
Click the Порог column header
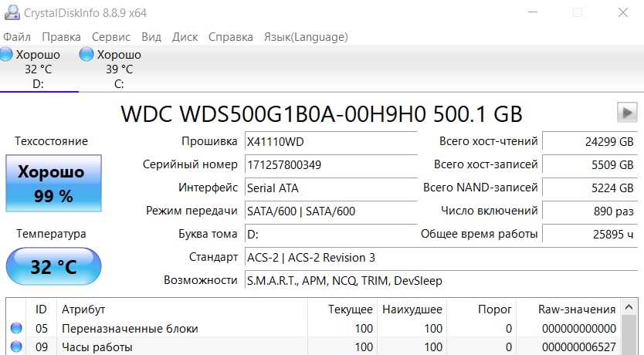click(481, 309)
